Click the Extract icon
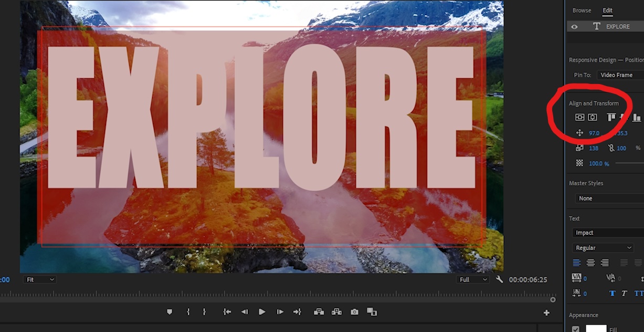This screenshot has width=644, height=332. (337, 312)
